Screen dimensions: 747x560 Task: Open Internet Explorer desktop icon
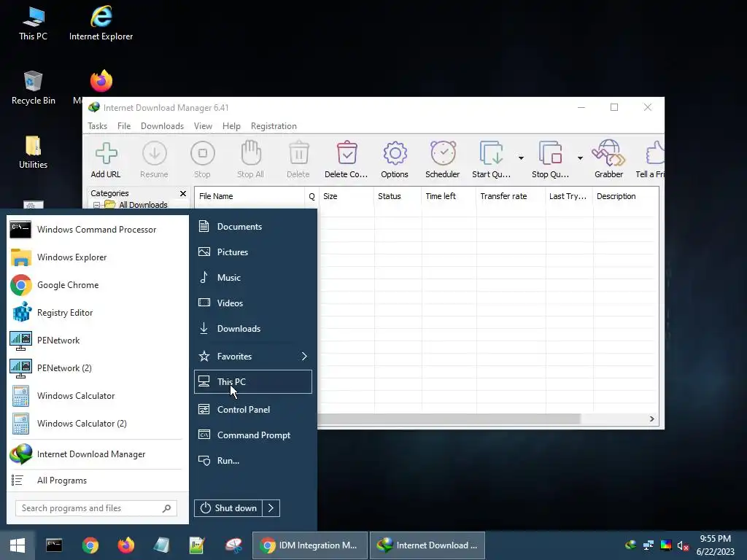pyautogui.click(x=101, y=23)
